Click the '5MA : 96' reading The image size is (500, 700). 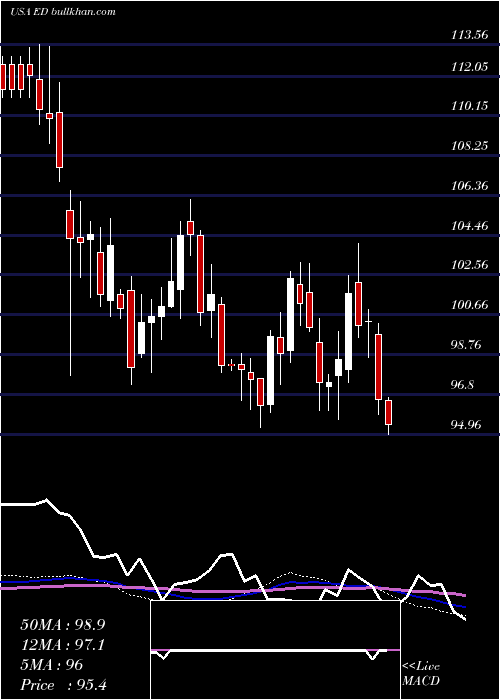[52, 665]
